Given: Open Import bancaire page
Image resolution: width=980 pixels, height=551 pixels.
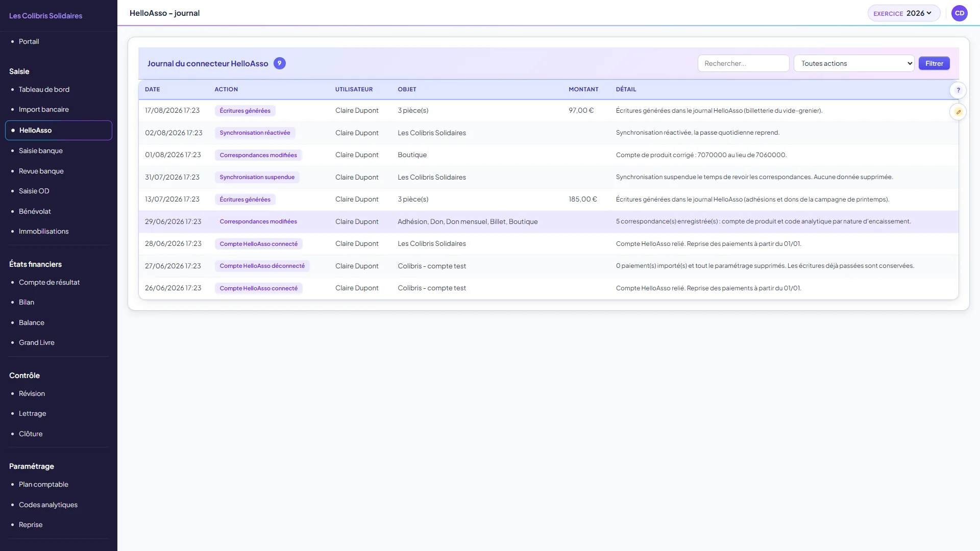Looking at the screenshot, I should (x=43, y=109).
